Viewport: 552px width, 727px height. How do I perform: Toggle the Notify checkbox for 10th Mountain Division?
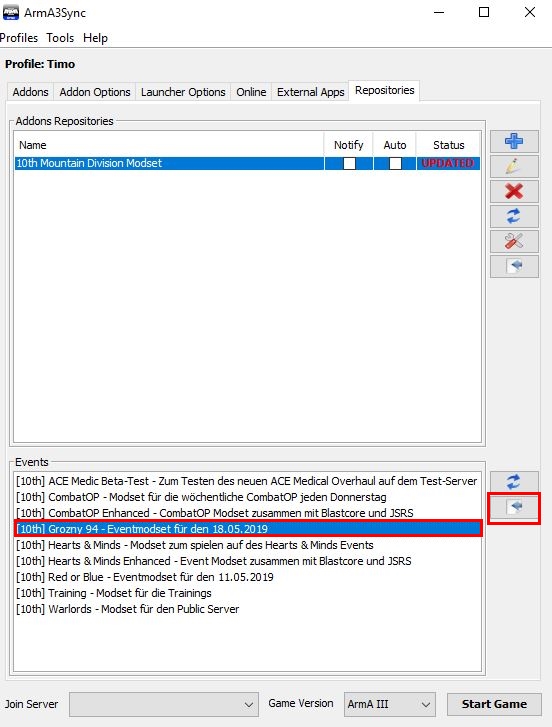[349, 163]
